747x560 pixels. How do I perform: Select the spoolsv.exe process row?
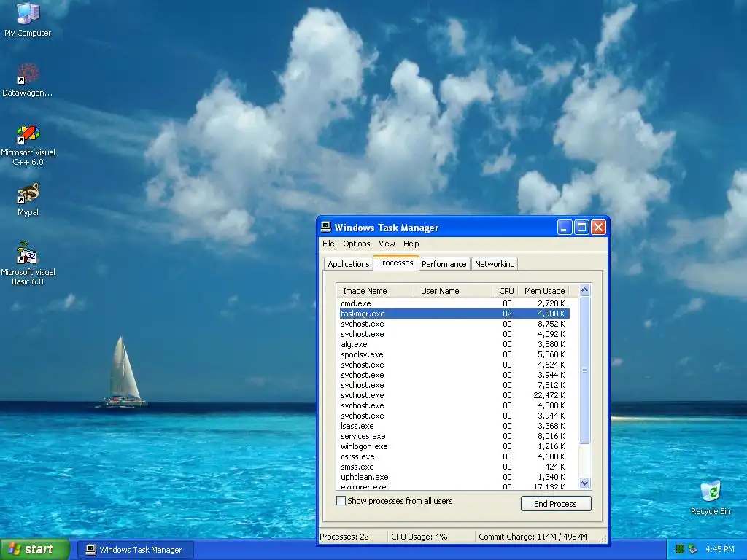(x=454, y=354)
